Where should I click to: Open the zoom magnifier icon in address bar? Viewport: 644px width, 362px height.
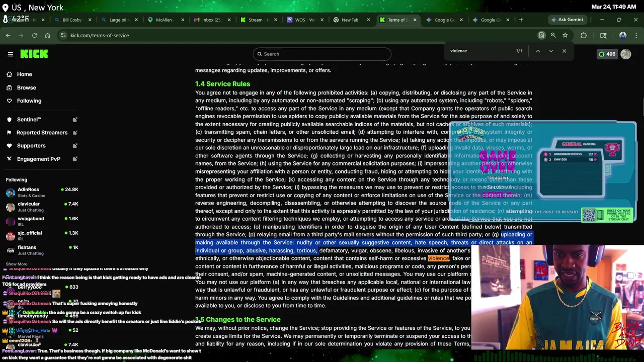coord(553,35)
